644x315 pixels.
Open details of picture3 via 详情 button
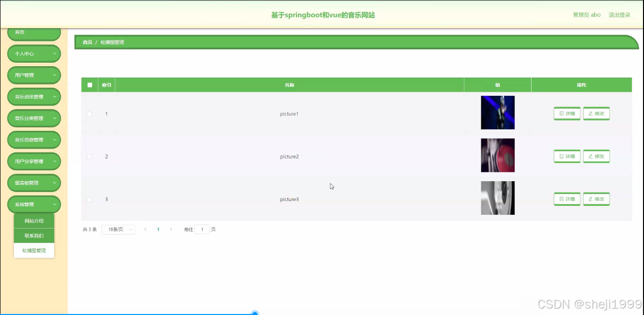pos(567,199)
